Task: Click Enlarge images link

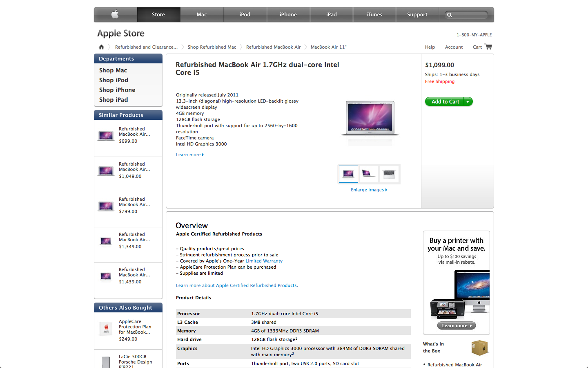Action: click(369, 190)
